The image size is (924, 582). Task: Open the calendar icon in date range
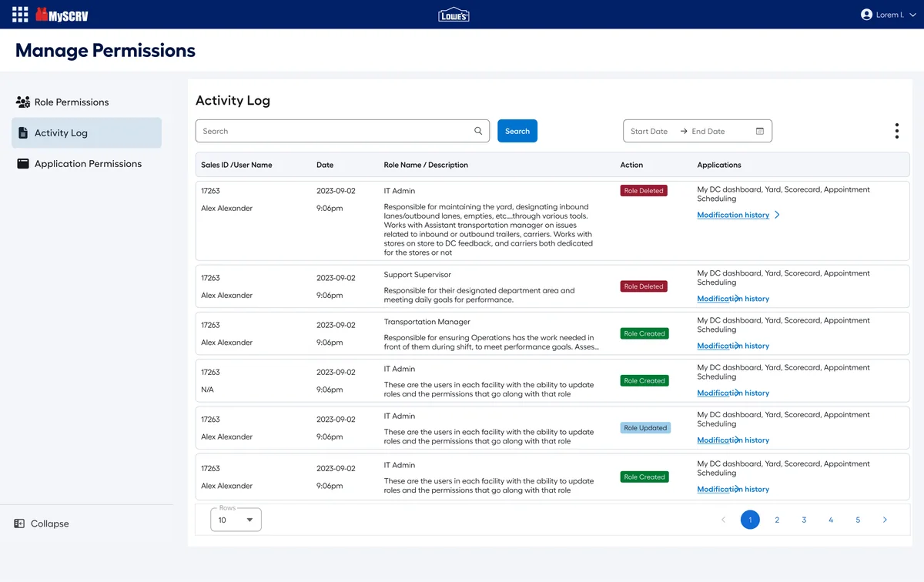click(760, 132)
